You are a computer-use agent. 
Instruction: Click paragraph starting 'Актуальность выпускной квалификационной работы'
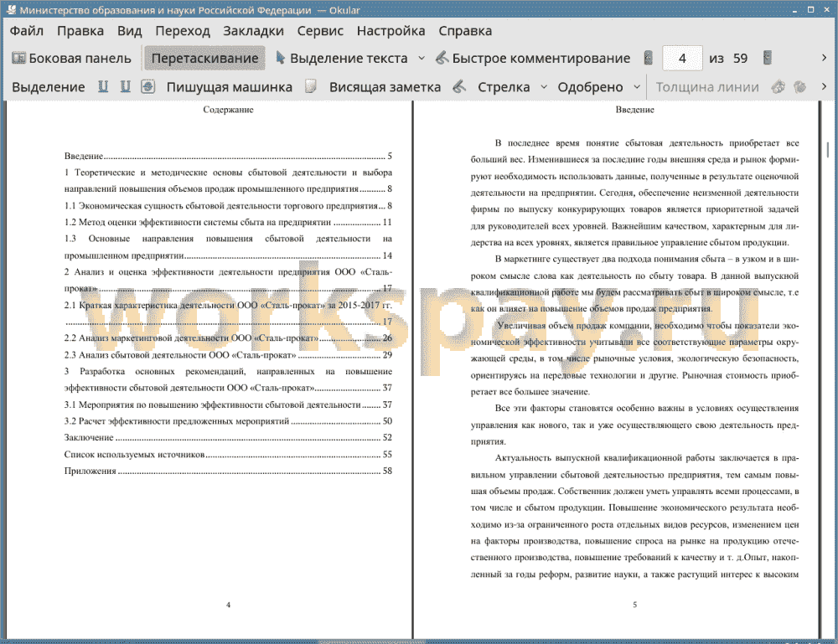point(635,516)
